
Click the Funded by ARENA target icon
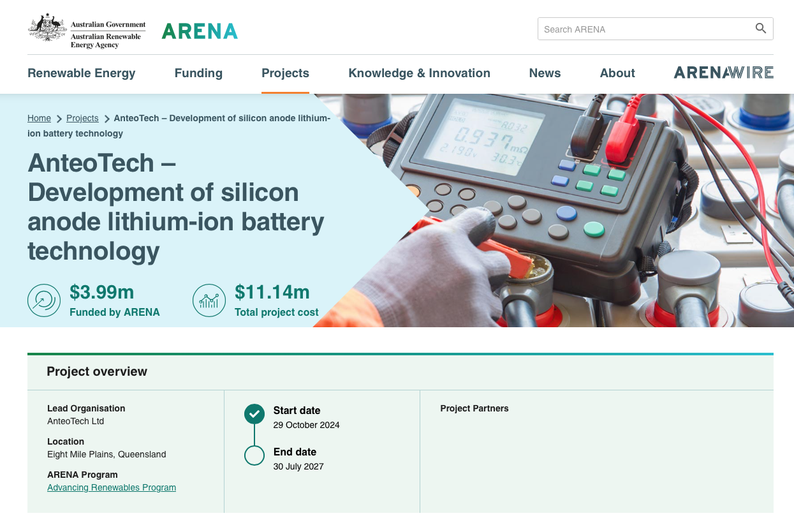44,300
